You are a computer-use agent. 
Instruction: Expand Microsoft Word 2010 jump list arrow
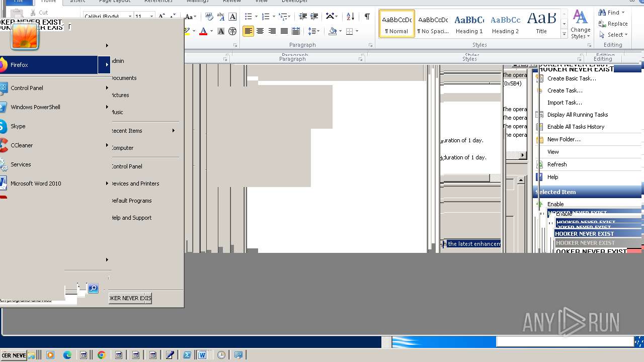pos(107,184)
